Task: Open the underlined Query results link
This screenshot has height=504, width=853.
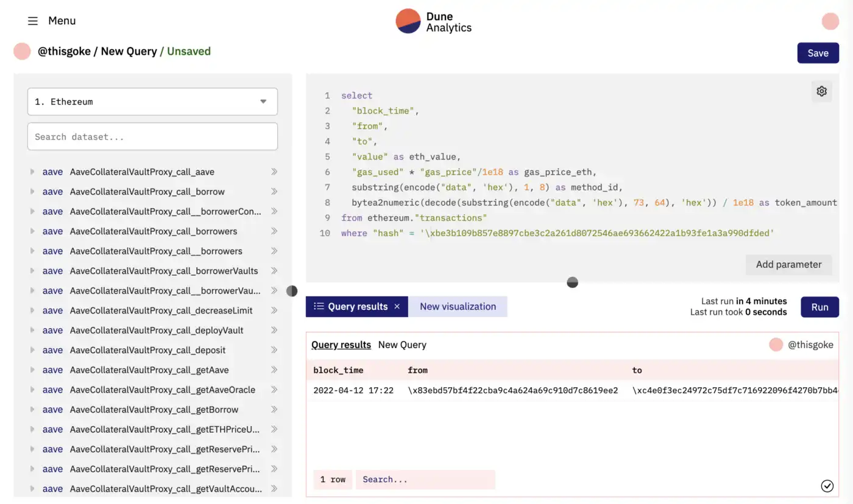Action: pyautogui.click(x=341, y=345)
